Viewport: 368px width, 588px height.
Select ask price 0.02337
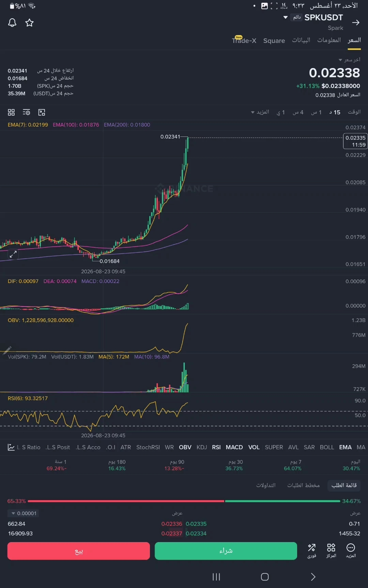172,534
